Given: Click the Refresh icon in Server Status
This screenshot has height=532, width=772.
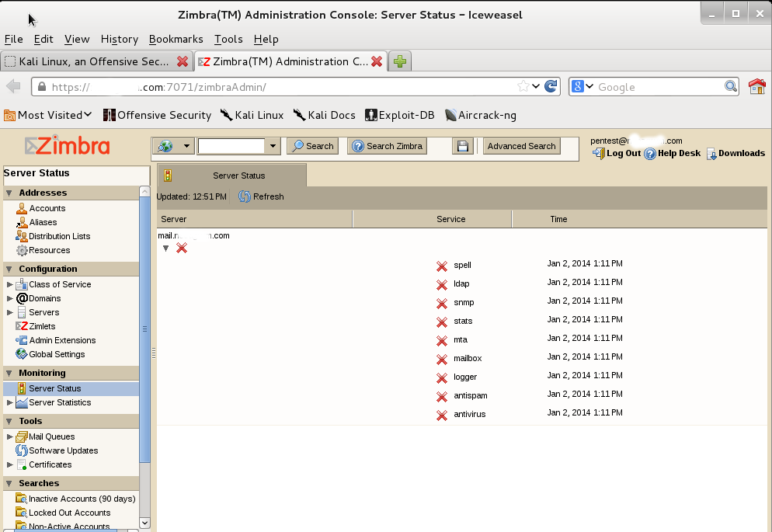Looking at the screenshot, I should [x=245, y=197].
